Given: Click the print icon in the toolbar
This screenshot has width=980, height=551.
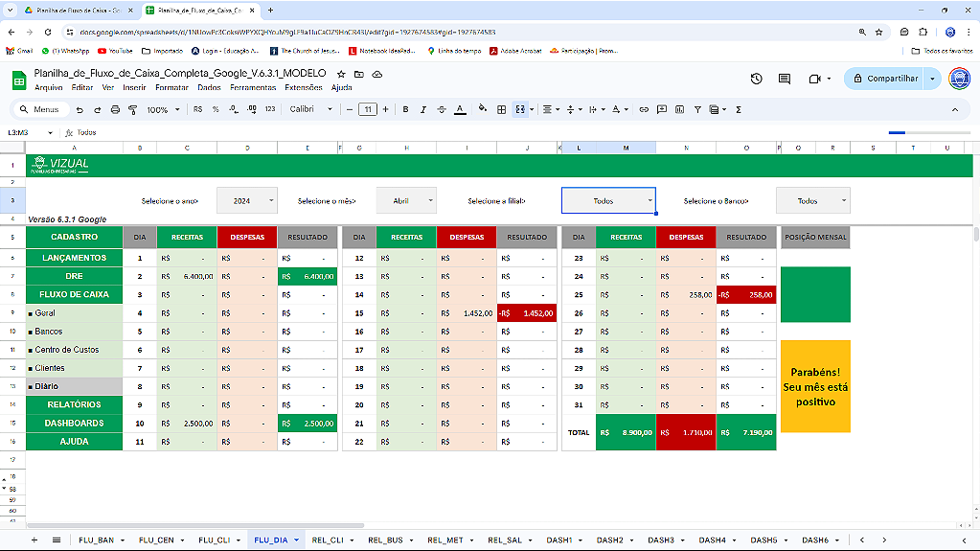Looking at the screenshot, I should pyautogui.click(x=115, y=109).
